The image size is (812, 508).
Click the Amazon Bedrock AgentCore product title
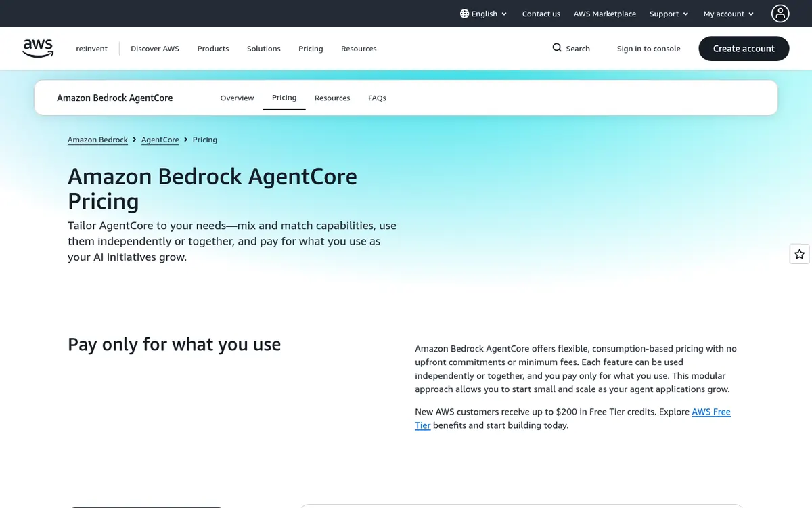click(x=115, y=98)
